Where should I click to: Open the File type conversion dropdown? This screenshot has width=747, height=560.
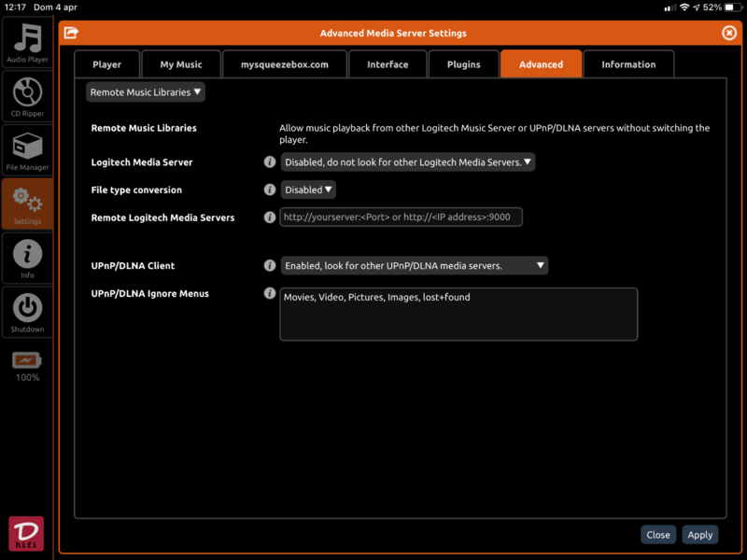308,189
